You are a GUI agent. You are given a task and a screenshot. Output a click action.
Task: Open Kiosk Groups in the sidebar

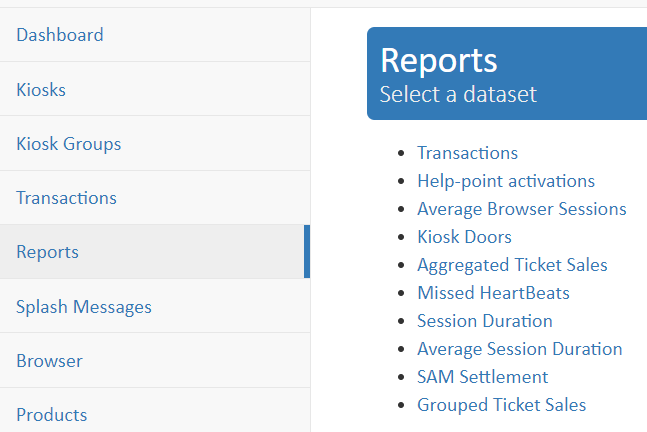(155, 144)
